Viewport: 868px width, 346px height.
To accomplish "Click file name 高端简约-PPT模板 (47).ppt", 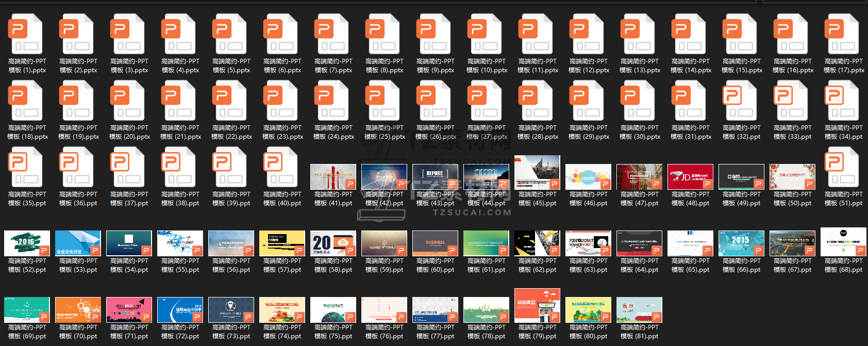I will pos(639,199).
